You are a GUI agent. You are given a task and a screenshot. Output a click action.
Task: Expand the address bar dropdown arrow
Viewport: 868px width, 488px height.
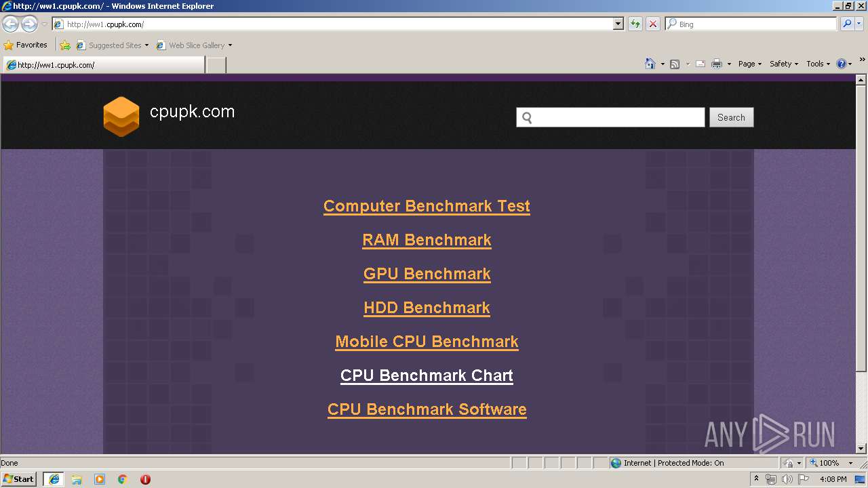coord(618,24)
